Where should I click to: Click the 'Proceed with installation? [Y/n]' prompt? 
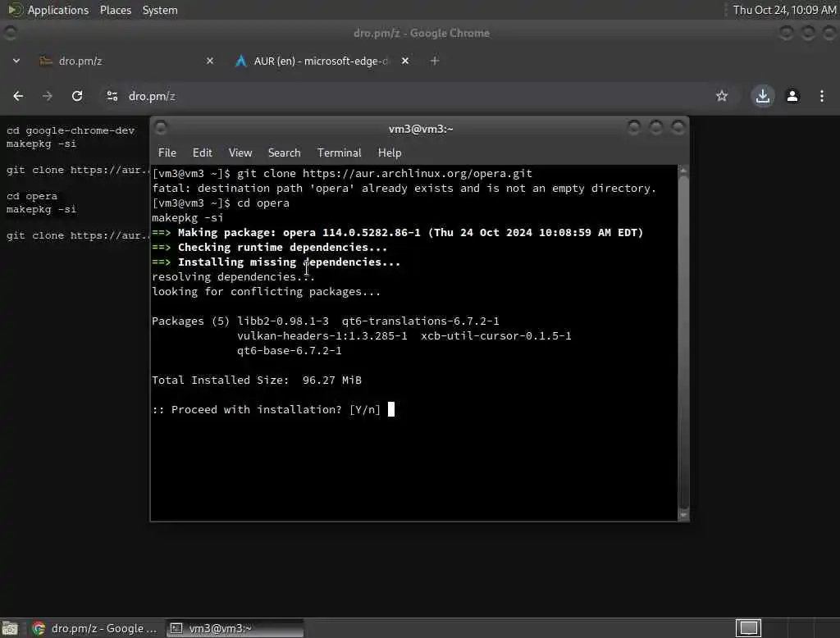click(267, 410)
